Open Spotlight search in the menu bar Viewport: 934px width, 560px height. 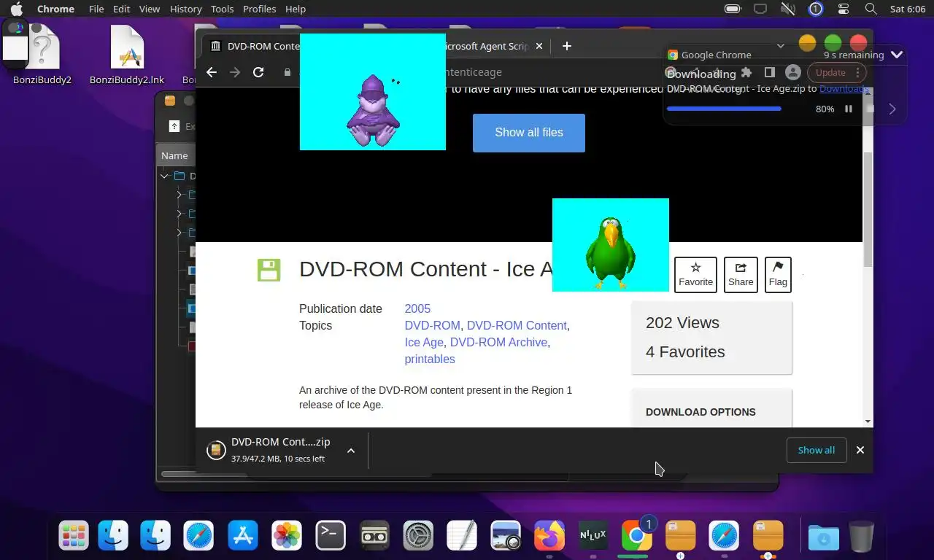click(871, 9)
